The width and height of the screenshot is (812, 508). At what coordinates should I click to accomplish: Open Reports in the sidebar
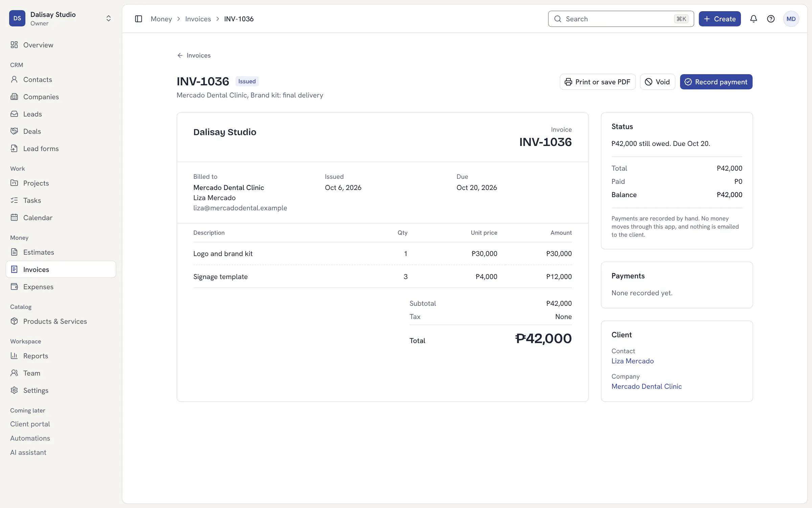[x=61, y=356]
